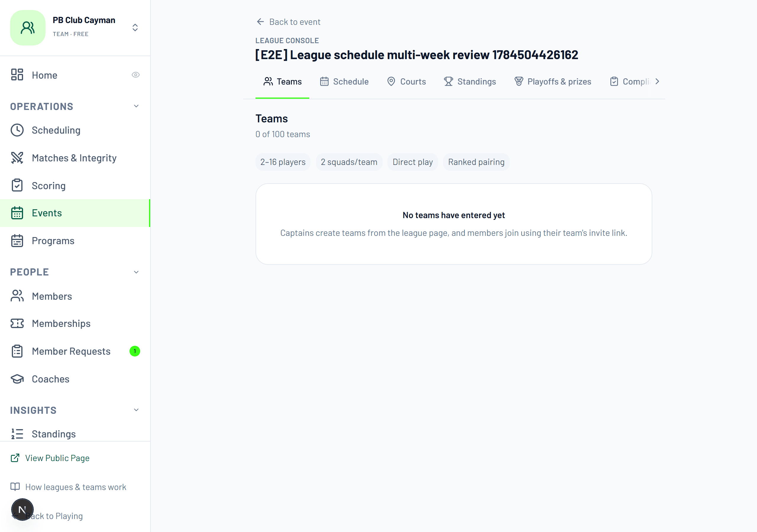Open View Public Page link

pos(50,458)
